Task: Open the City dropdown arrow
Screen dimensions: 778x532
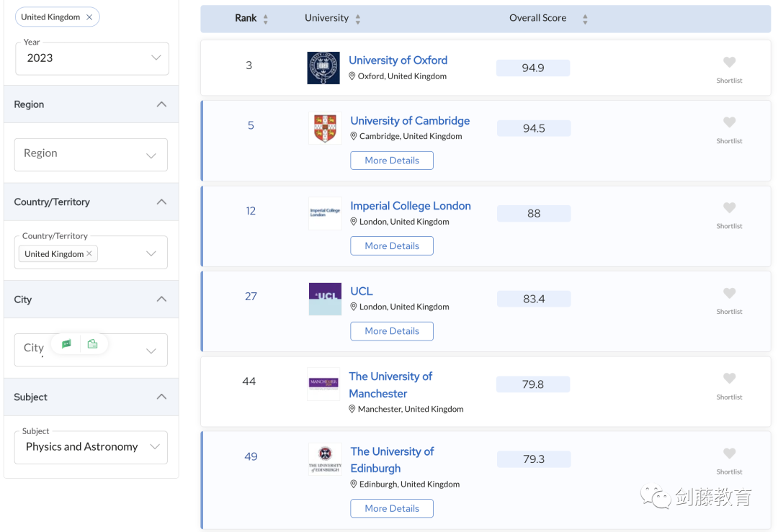Action: coord(151,351)
